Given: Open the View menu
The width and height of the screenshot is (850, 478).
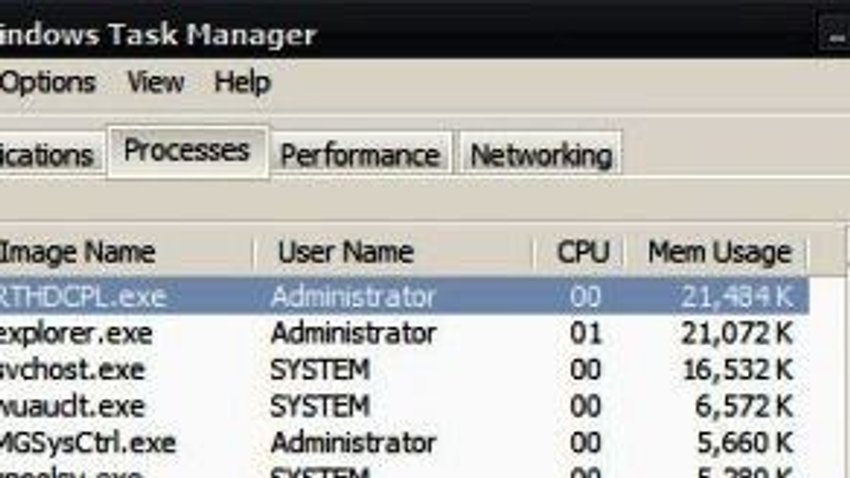Looking at the screenshot, I should [x=156, y=82].
